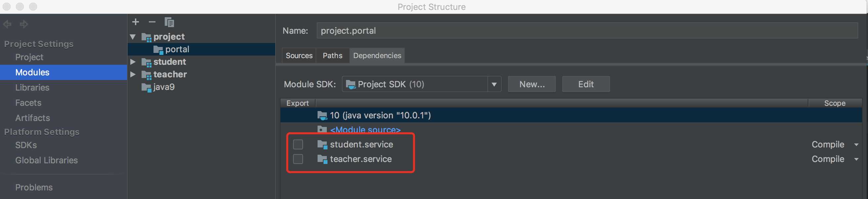This screenshot has width=868, height=199.
Task: Click the New... SDK button
Action: [x=532, y=84]
